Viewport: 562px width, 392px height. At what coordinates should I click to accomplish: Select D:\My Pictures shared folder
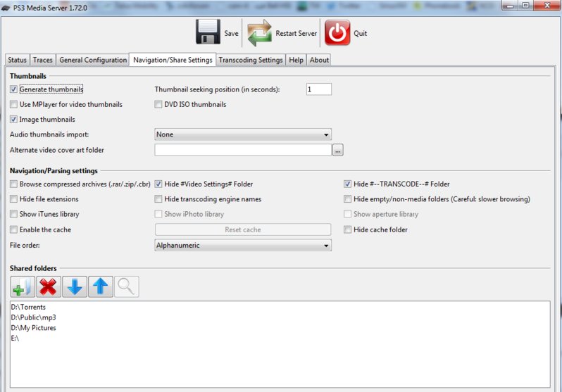33,328
